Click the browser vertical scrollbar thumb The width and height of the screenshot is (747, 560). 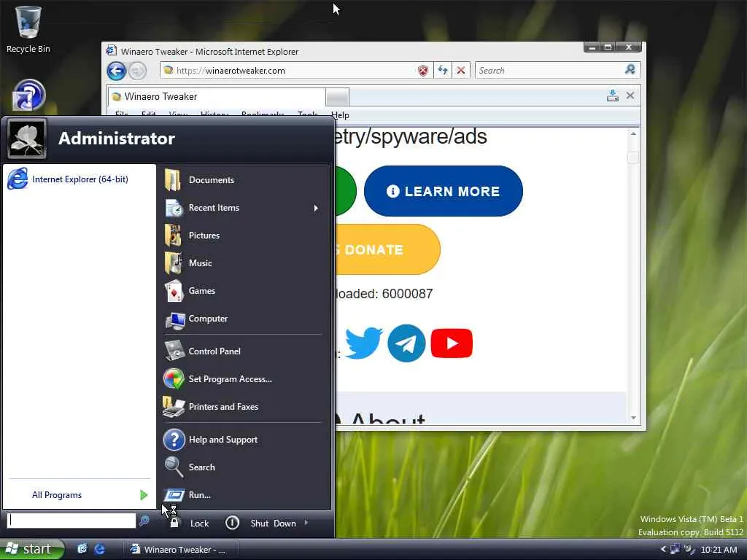point(633,157)
